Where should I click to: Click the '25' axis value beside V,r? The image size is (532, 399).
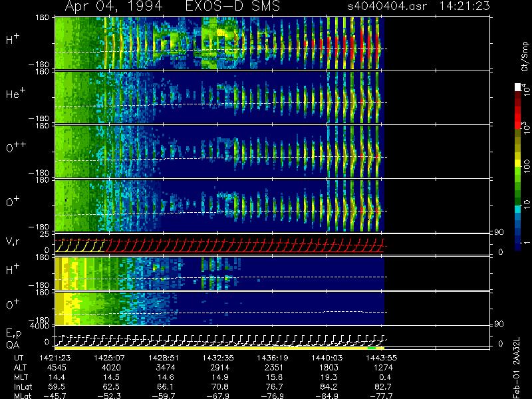pos(45,234)
